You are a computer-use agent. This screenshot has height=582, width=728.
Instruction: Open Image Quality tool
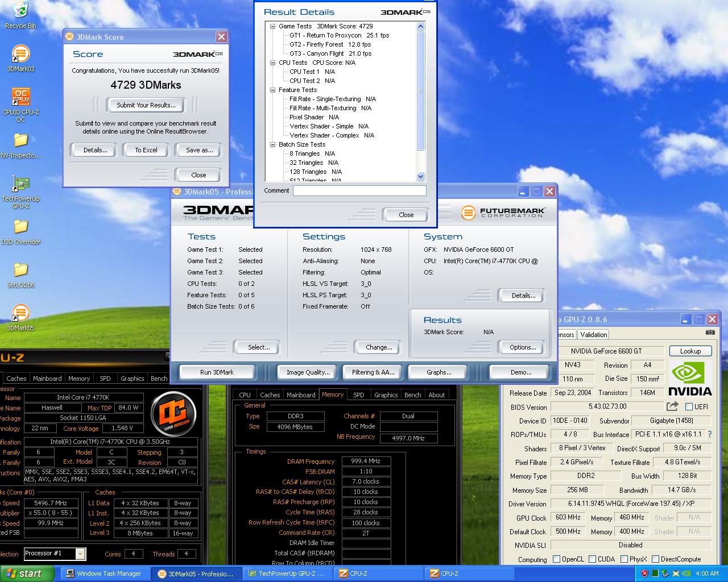point(308,372)
